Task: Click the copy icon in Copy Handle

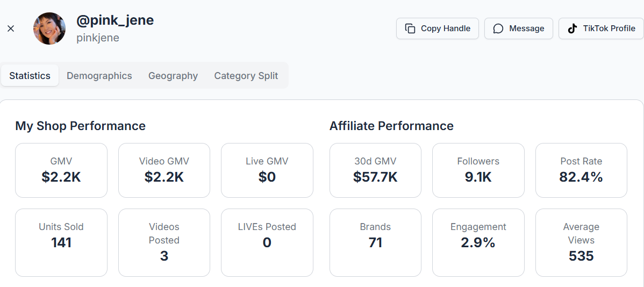Action: 410,28
